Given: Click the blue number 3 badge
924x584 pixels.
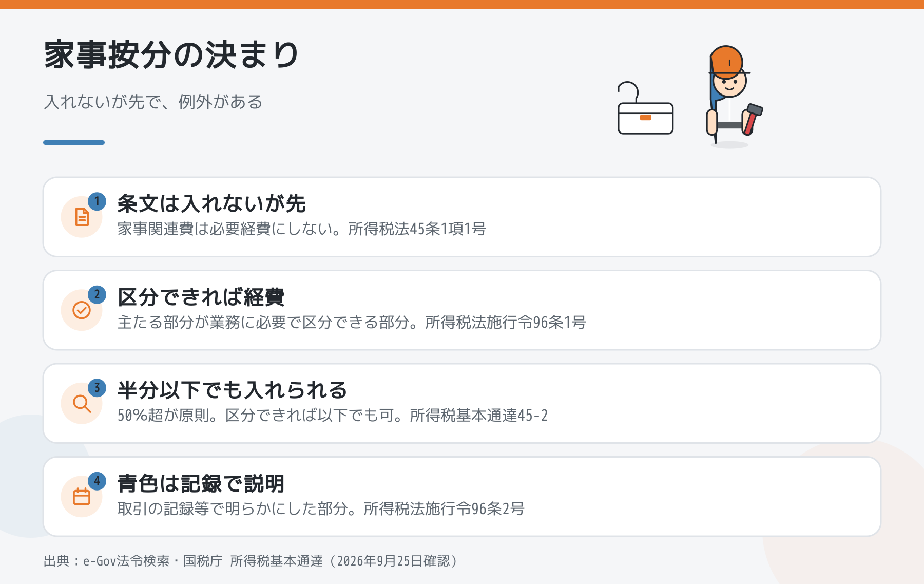Looking at the screenshot, I should click(97, 388).
